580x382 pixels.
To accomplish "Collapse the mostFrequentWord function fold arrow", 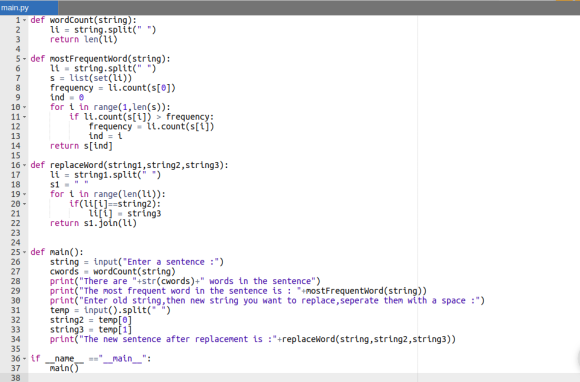I will (25, 59).
